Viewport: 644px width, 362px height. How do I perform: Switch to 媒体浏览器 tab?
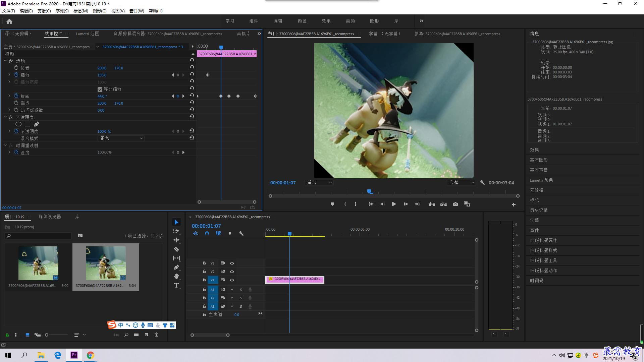50,217
